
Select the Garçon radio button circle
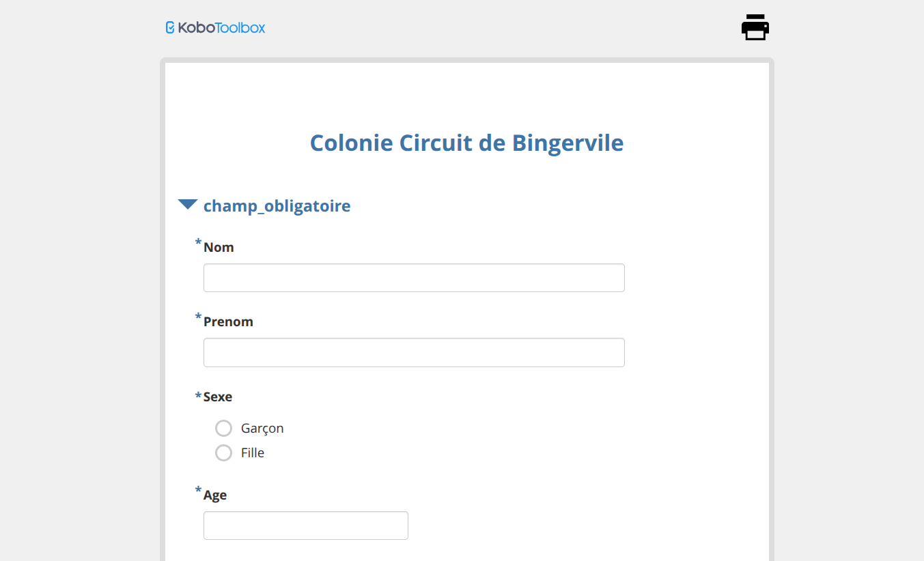point(223,428)
